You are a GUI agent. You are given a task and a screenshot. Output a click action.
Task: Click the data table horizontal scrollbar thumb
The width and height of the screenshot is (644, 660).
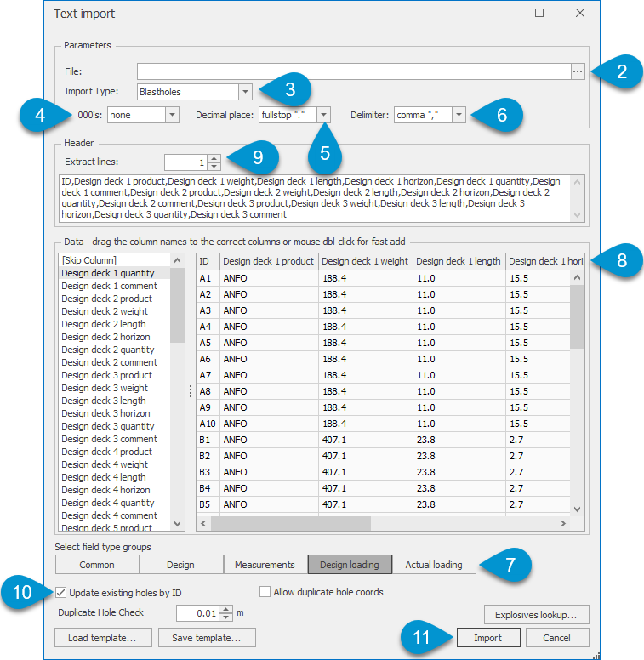pos(291,524)
